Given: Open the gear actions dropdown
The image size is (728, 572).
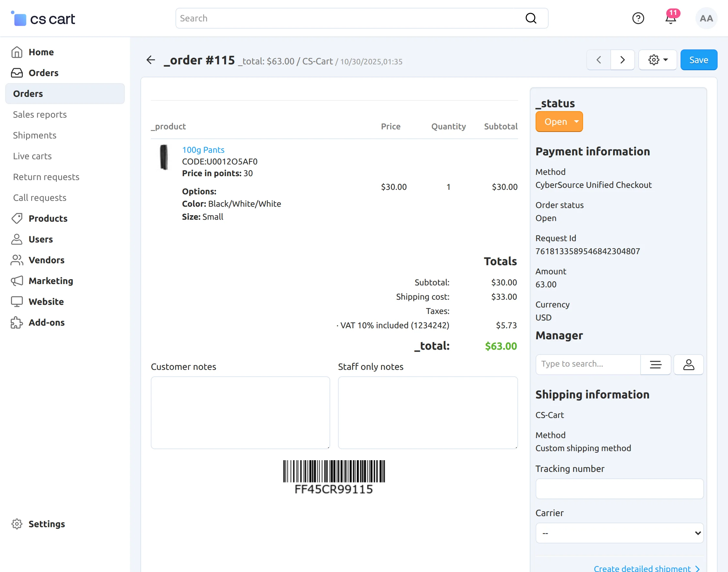Looking at the screenshot, I should [658, 60].
